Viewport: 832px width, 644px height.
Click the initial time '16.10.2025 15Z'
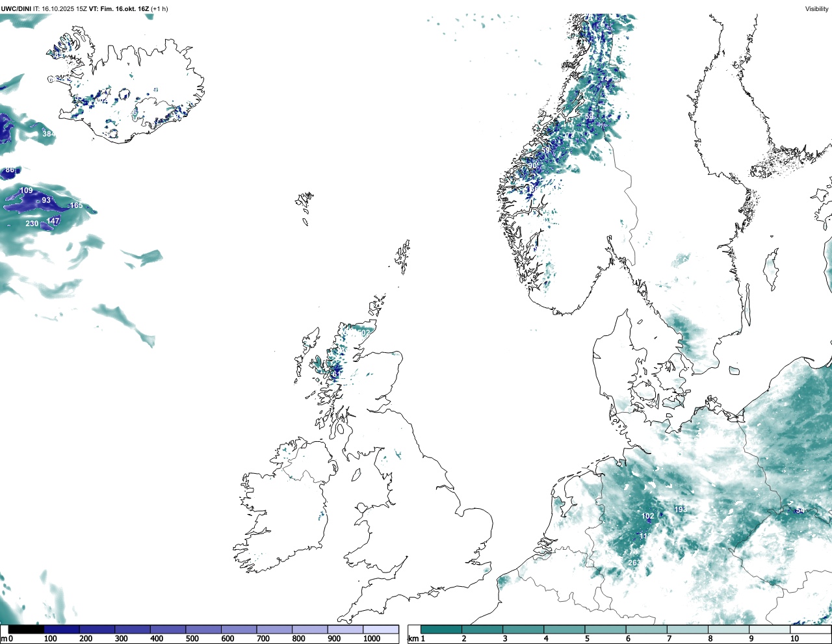[64, 8]
